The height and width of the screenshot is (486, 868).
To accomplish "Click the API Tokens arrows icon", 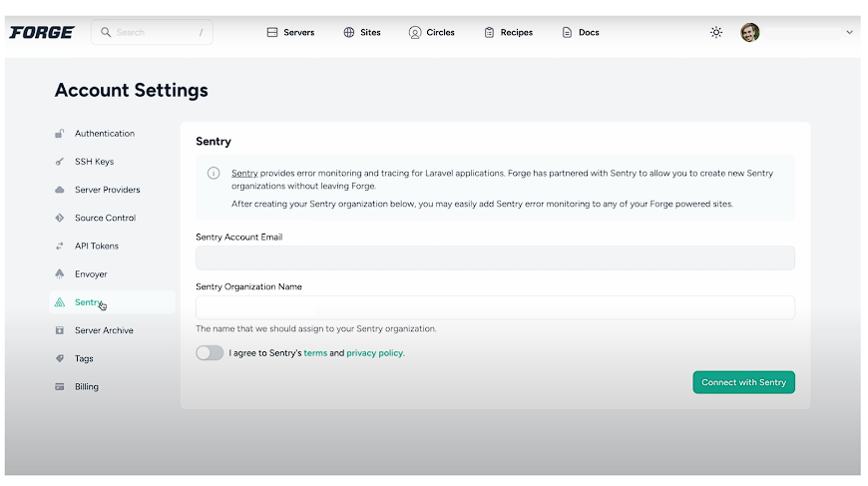I will pos(60,245).
